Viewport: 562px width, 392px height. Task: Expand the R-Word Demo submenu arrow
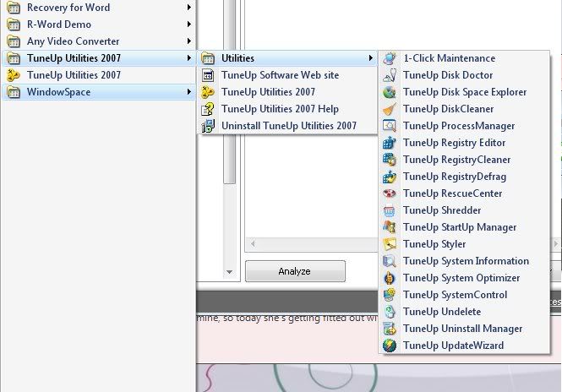189,24
